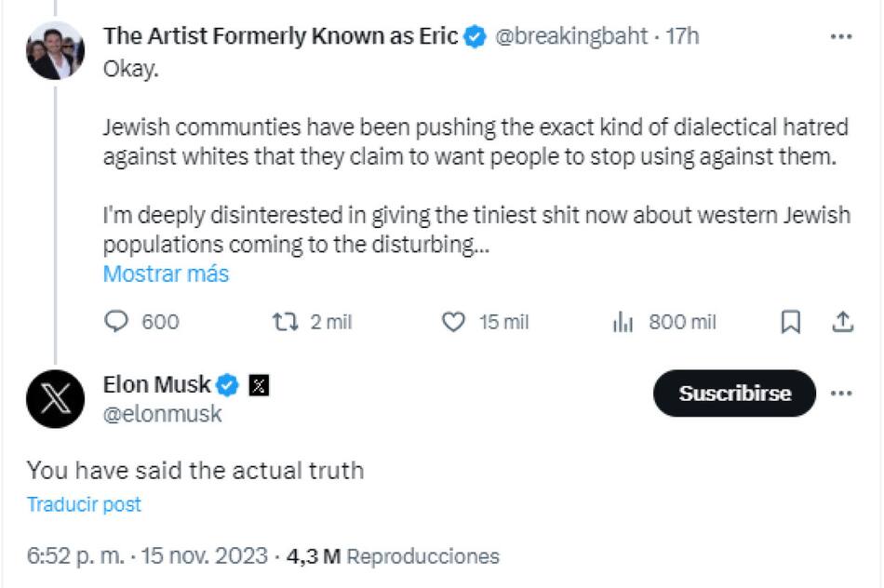Bookmark the quoted post
The height and width of the screenshot is (588, 884).
tap(790, 322)
